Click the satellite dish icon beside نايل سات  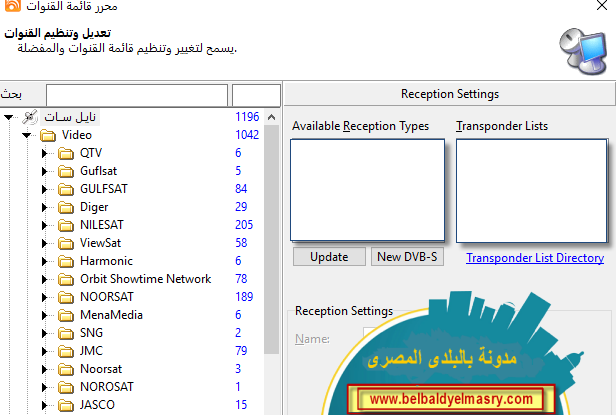(x=30, y=117)
